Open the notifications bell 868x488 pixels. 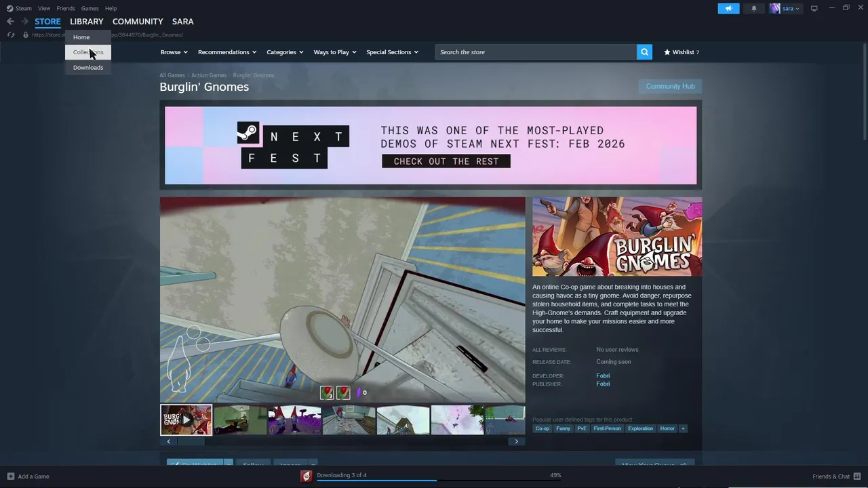point(753,8)
